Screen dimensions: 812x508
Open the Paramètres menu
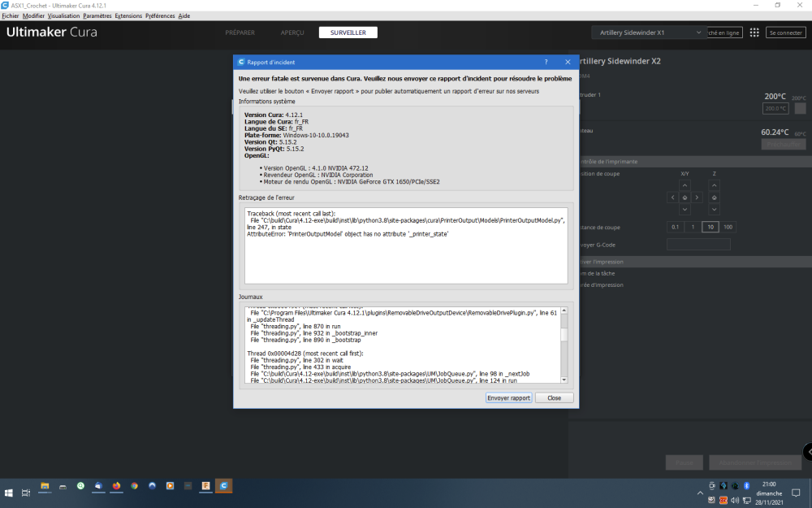(97, 16)
